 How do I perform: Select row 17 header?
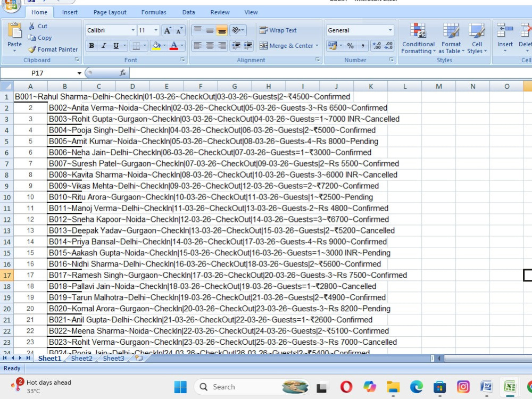pos(7,275)
